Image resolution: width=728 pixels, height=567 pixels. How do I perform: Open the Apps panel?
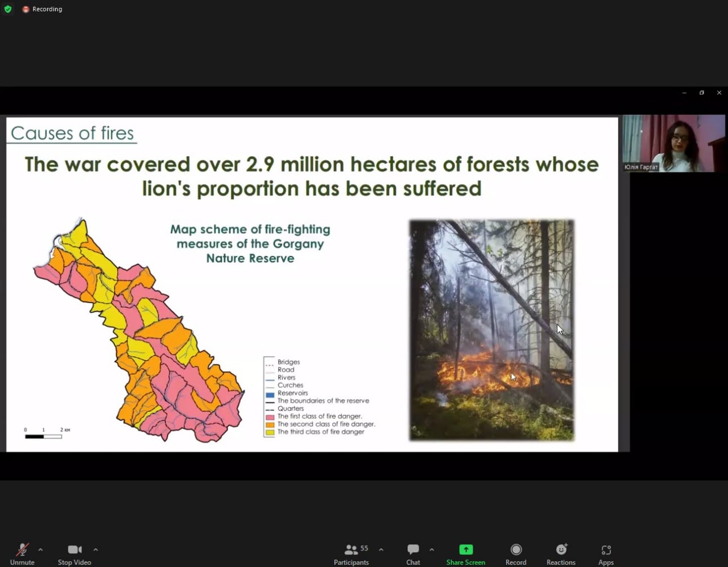pos(606,553)
